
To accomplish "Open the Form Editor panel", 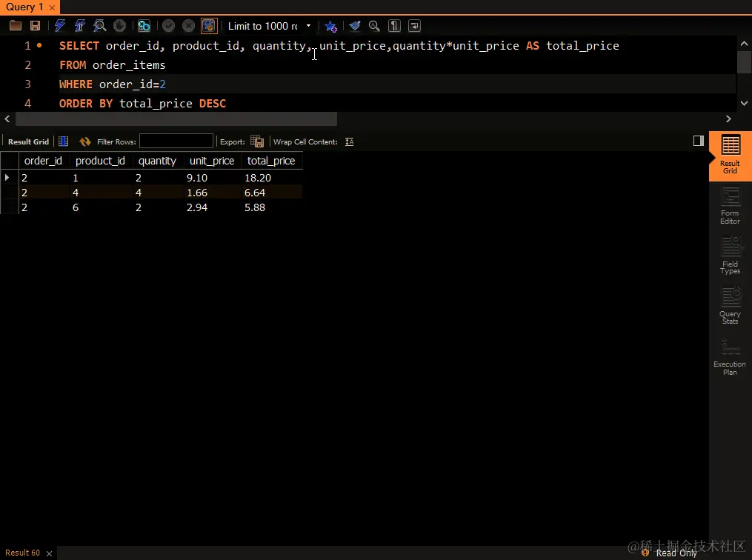I will point(730,206).
